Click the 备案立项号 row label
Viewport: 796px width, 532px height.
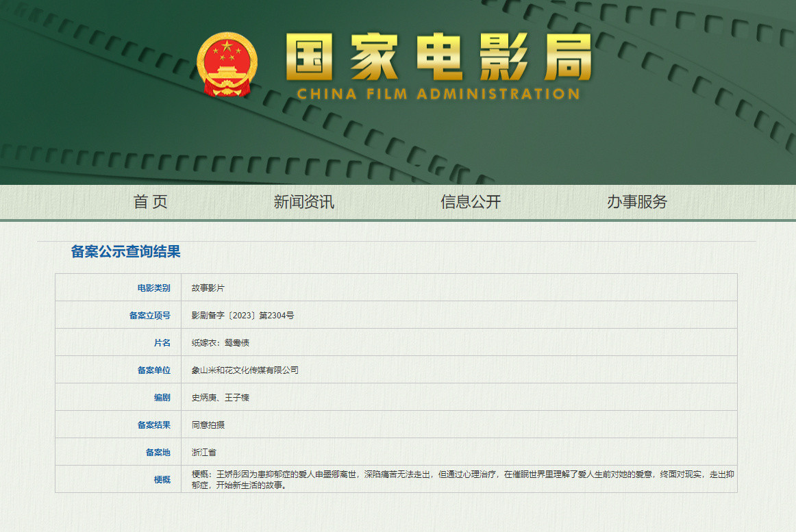(x=149, y=316)
